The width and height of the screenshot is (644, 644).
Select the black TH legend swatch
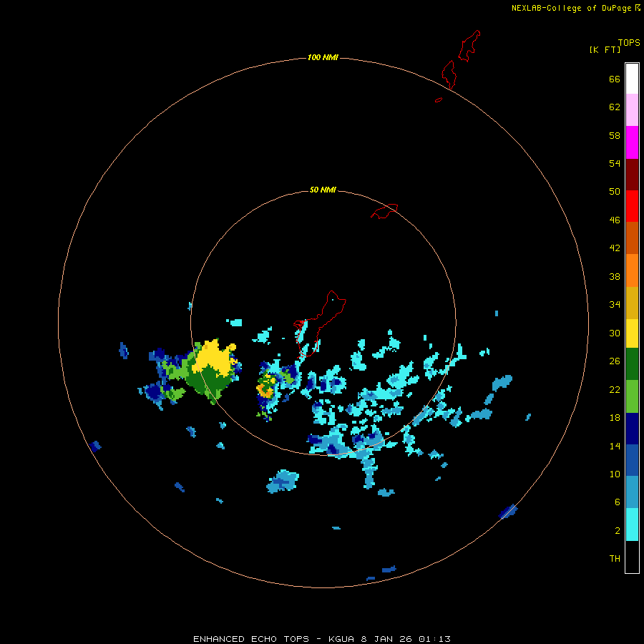(632, 557)
